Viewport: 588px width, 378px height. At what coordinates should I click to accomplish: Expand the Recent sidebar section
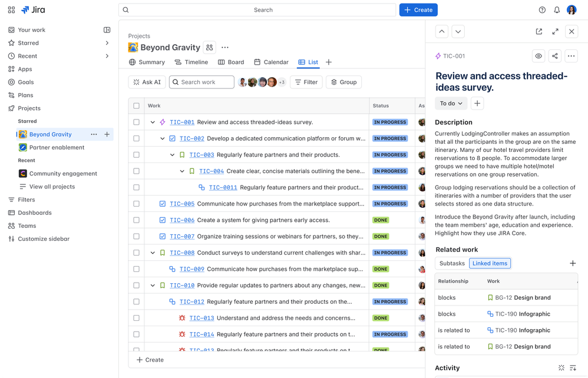(x=107, y=56)
